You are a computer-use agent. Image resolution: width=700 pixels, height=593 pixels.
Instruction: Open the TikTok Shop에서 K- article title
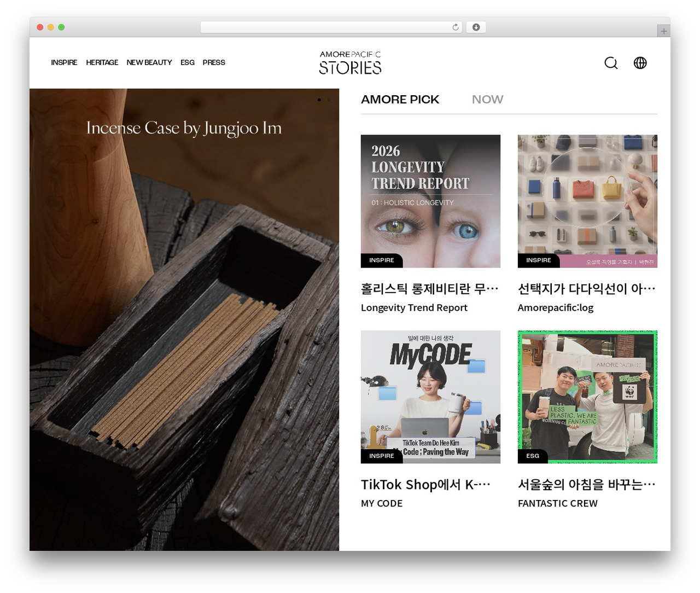[426, 484]
